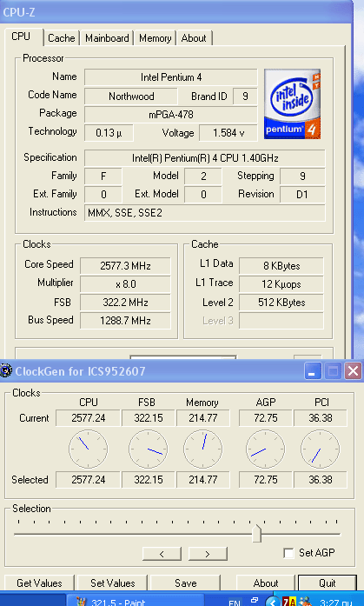Viewport: 364px width, 606px height.
Task: Open the About tab in CPU-Z
Action: pos(194,38)
